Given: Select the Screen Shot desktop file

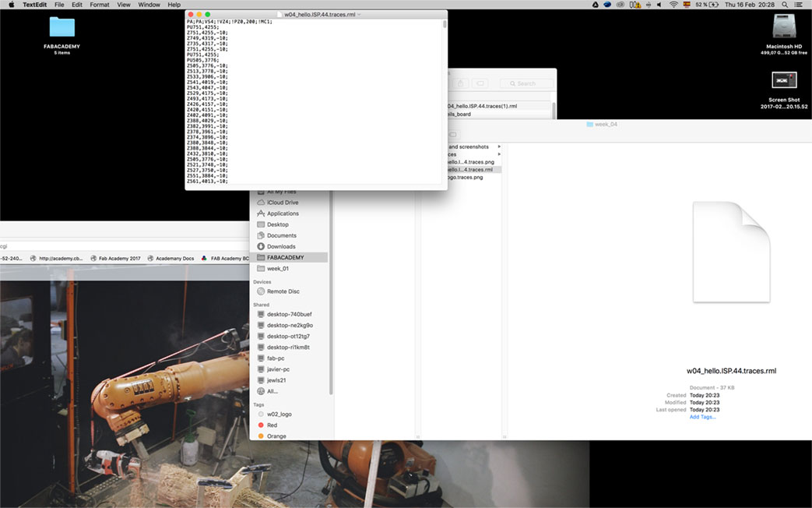Looking at the screenshot, I should point(784,80).
